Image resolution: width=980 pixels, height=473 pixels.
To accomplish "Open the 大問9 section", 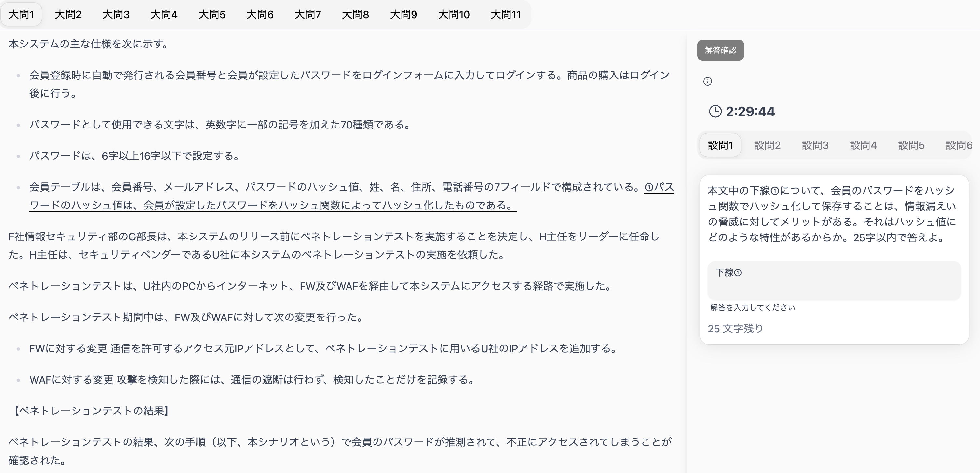I will (x=404, y=14).
